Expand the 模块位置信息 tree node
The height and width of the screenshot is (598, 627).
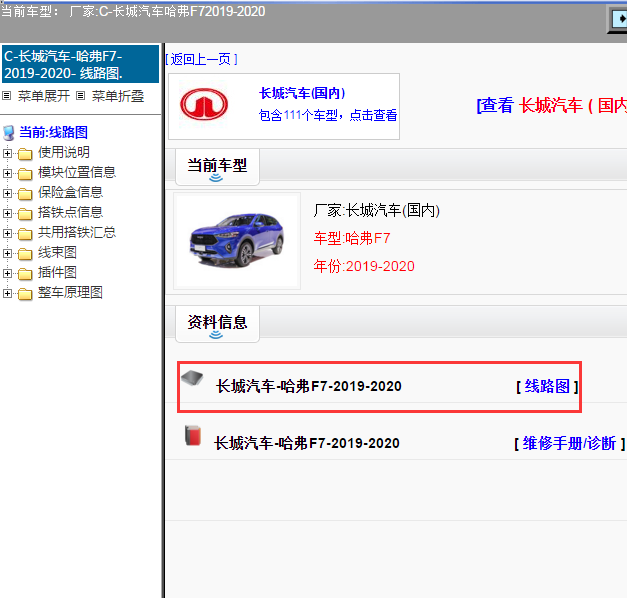[7, 173]
